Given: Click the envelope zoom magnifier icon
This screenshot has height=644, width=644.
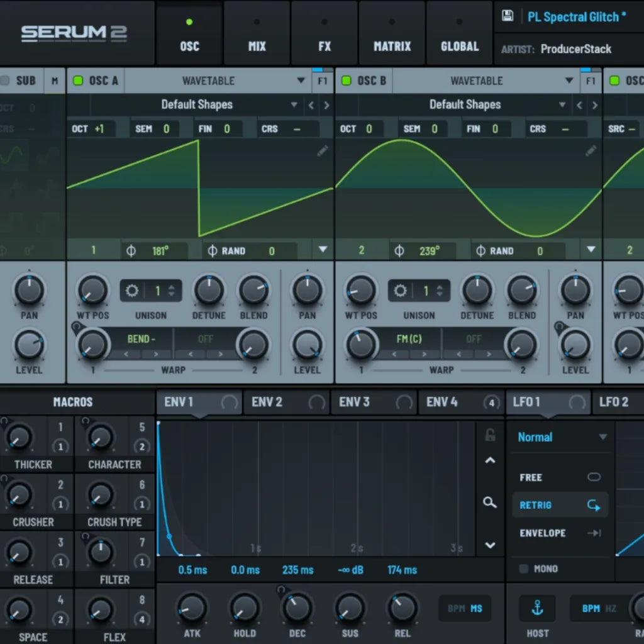Looking at the screenshot, I should 489,502.
